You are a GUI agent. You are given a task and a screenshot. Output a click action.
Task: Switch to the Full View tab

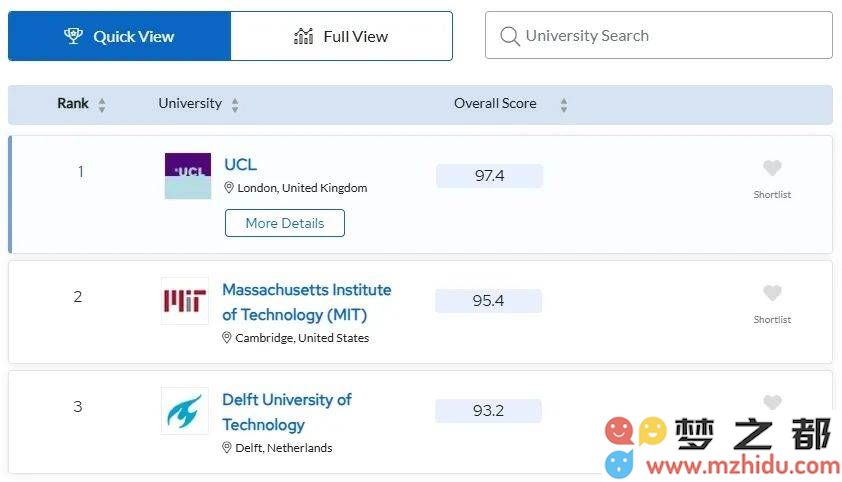(x=342, y=36)
